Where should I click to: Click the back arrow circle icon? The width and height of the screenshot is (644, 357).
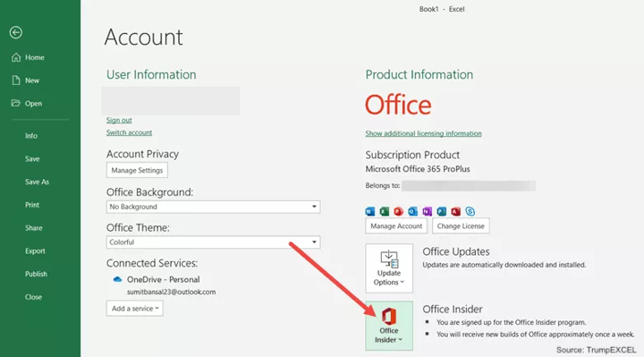[x=16, y=32]
